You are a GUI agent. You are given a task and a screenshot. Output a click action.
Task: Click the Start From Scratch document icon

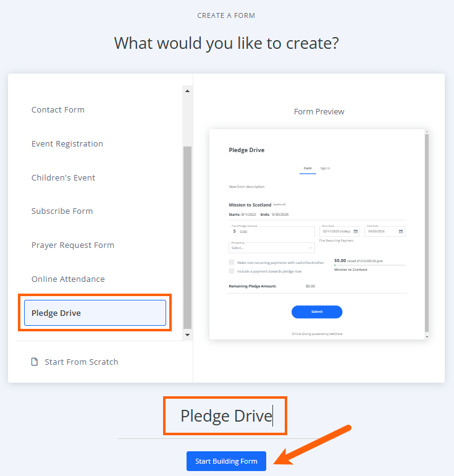(x=35, y=362)
